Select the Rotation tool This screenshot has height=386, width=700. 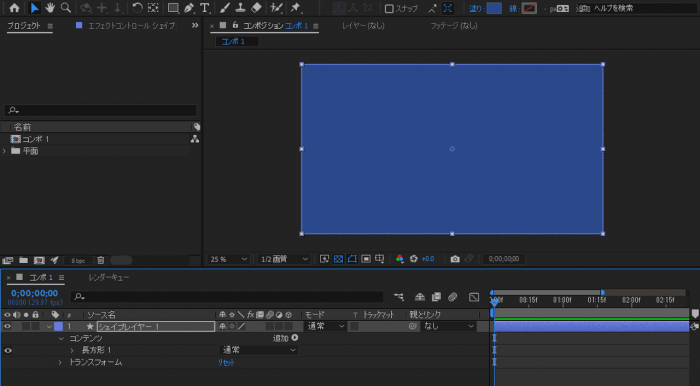138,8
